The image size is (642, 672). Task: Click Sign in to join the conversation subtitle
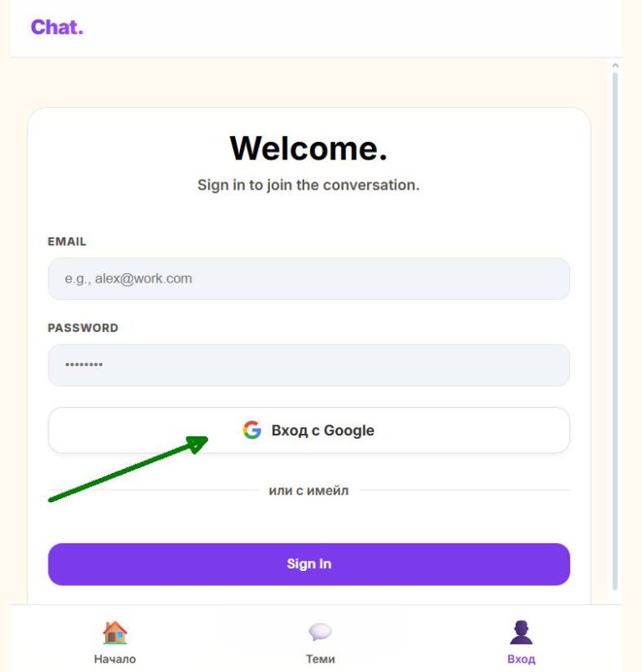(308, 186)
